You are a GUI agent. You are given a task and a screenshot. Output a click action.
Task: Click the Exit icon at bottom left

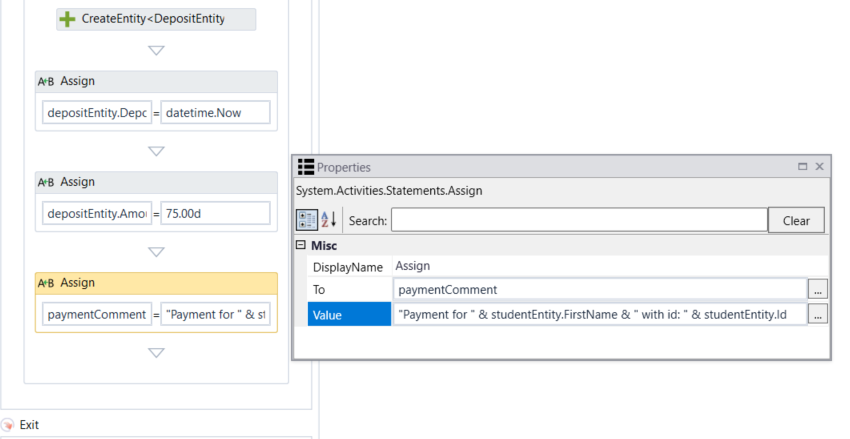[x=8, y=425]
